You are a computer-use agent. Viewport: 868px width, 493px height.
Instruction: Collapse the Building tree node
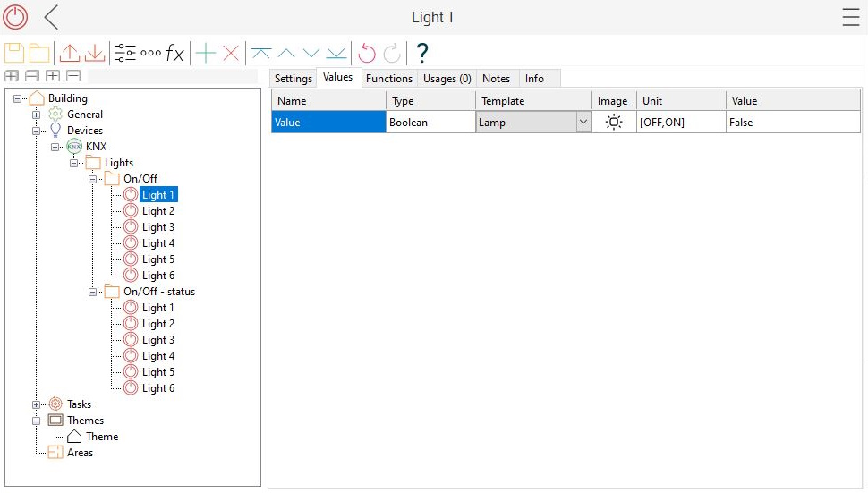click(17, 98)
